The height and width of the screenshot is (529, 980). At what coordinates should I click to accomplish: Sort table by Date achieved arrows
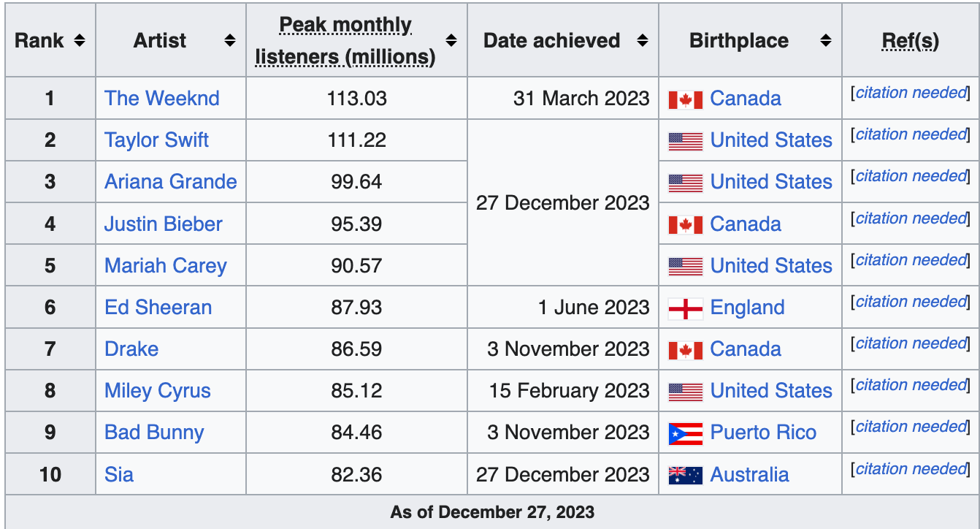pos(643,40)
